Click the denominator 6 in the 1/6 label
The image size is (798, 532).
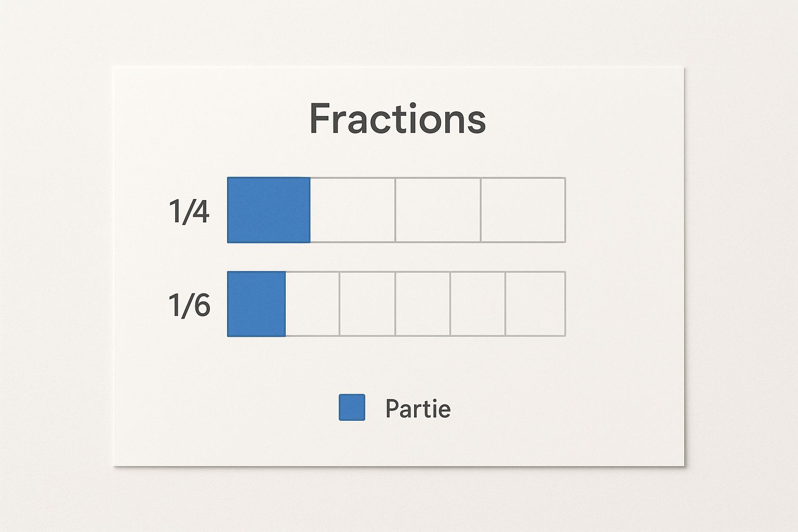pyautogui.click(x=201, y=305)
